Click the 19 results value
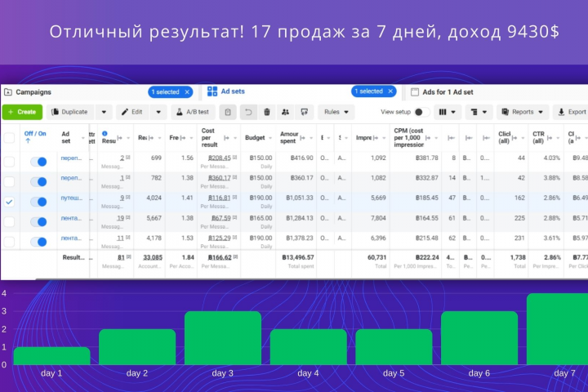 tap(120, 218)
